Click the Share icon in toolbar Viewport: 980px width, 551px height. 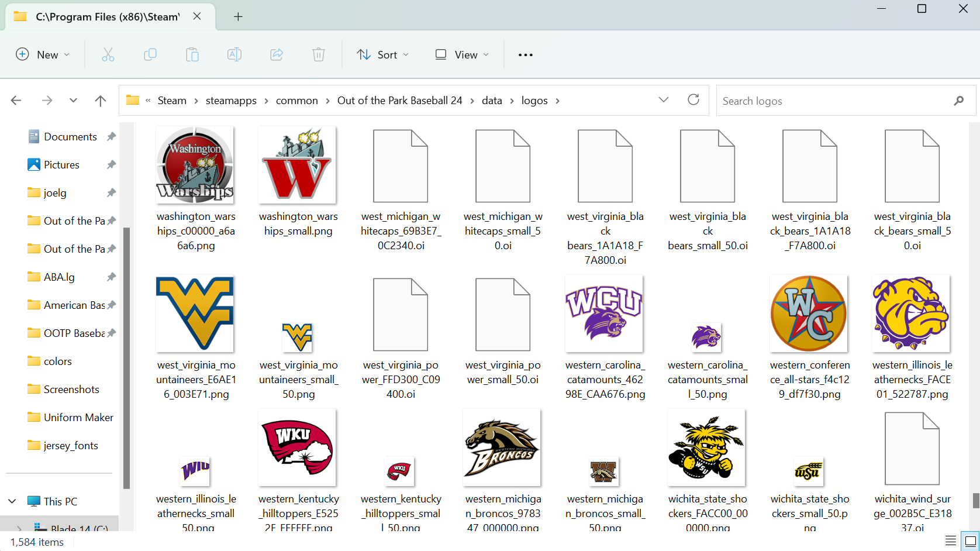[277, 54]
